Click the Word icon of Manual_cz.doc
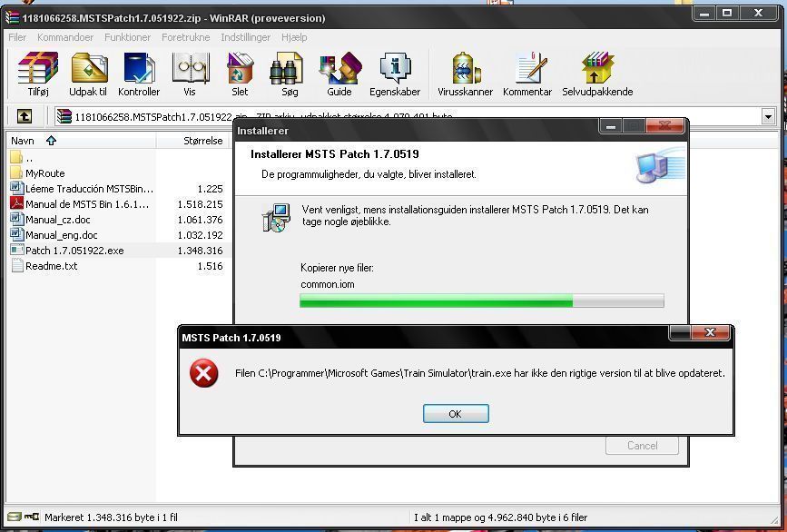The height and width of the screenshot is (532, 787). pyautogui.click(x=17, y=220)
